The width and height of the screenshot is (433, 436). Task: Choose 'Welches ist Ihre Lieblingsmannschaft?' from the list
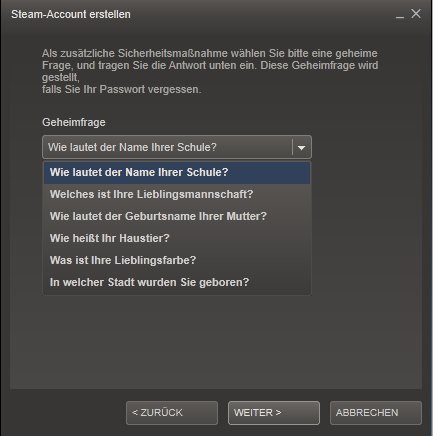(x=177, y=194)
